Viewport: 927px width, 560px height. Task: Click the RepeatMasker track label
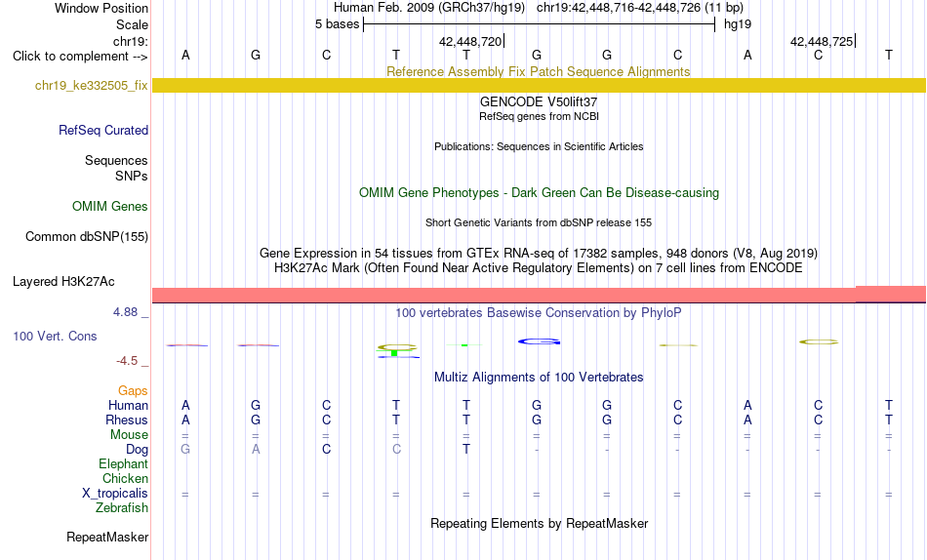[107, 537]
